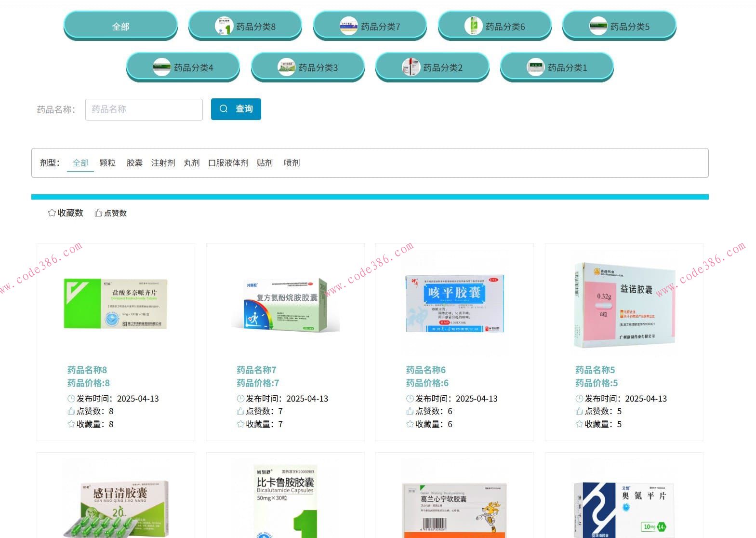The width and height of the screenshot is (756, 538).
Task: Open the 咳平胶囊 product image
Action: click(x=454, y=304)
